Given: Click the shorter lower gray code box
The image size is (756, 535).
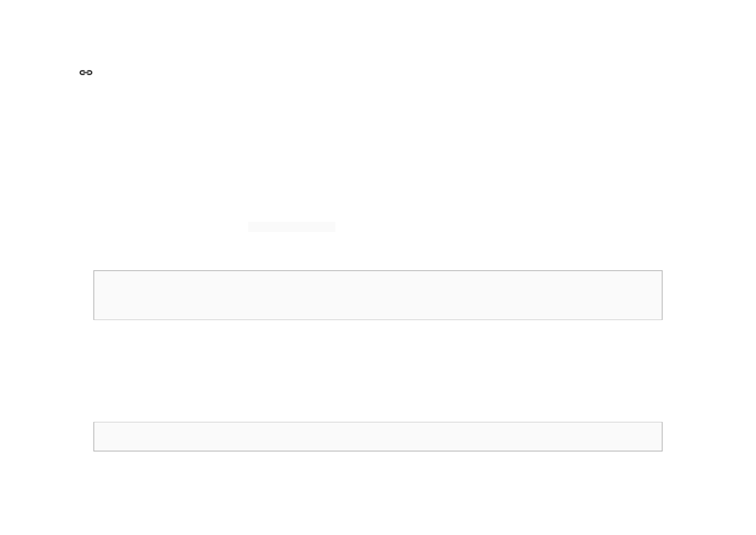Looking at the screenshot, I should (378, 436).
